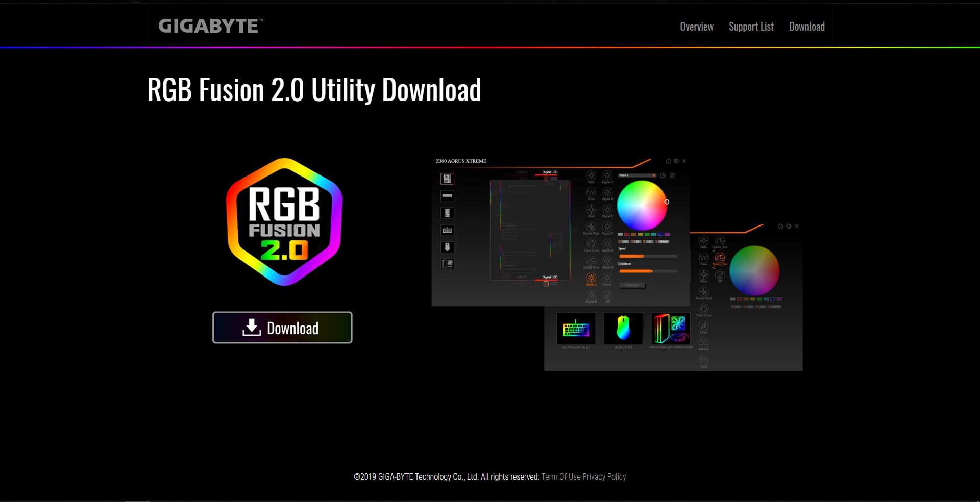Choose Digital E mode in the Z390 window

(607, 210)
